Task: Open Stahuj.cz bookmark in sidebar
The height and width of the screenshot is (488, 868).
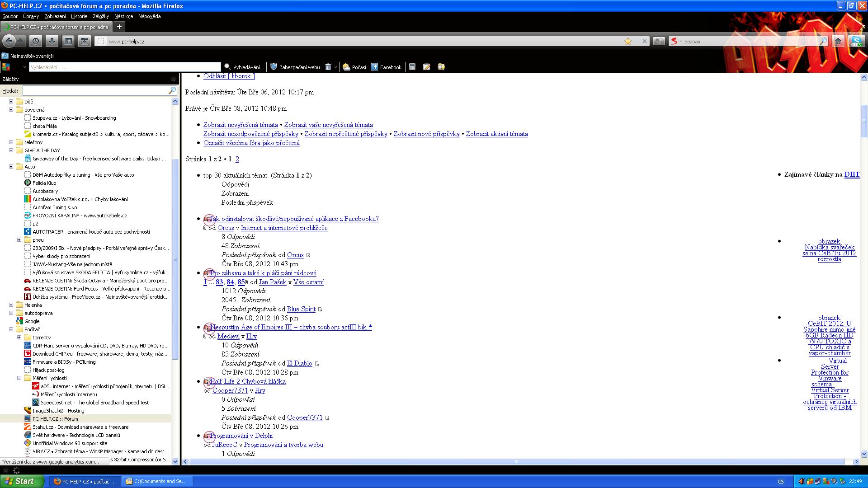Action: [x=80, y=427]
